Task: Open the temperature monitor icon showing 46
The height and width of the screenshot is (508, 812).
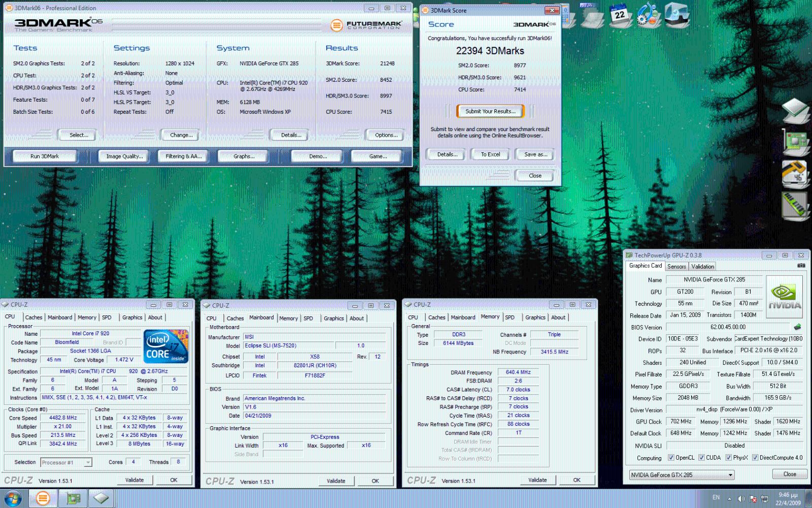Action: click(795, 174)
